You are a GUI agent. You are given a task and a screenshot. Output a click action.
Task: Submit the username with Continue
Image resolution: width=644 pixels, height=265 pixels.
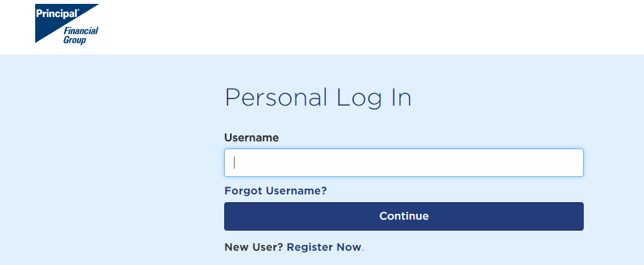404,216
